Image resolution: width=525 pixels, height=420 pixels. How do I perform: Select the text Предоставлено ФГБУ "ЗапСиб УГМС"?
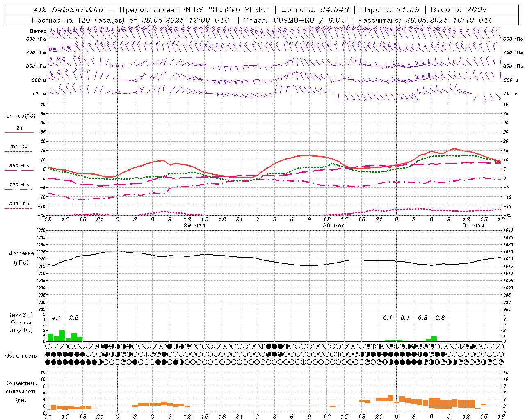194,10
